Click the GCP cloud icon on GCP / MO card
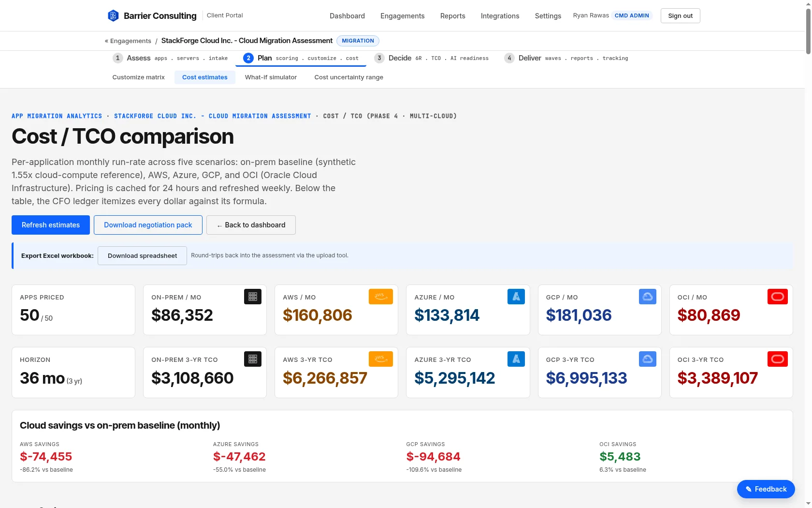 click(648, 297)
